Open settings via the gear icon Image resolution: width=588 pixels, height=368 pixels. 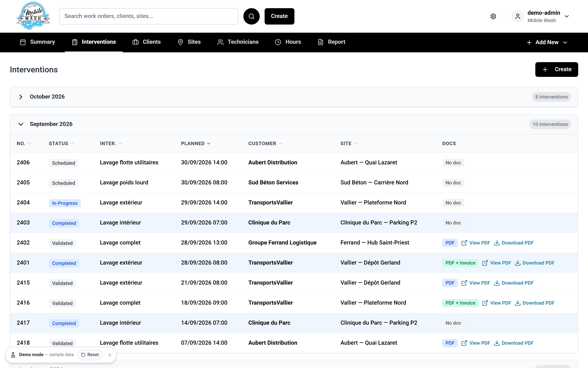[x=493, y=16]
